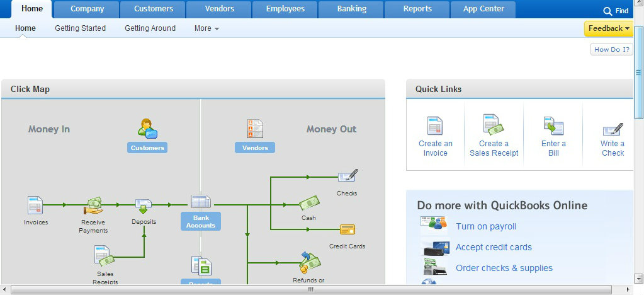Open the Banking tab
Image resolution: width=644 pixels, height=295 pixels.
pos(351,9)
